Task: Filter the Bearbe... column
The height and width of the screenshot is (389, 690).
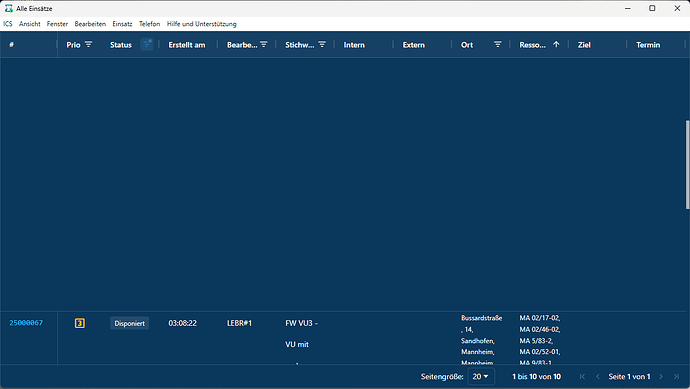Action: click(x=264, y=44)
